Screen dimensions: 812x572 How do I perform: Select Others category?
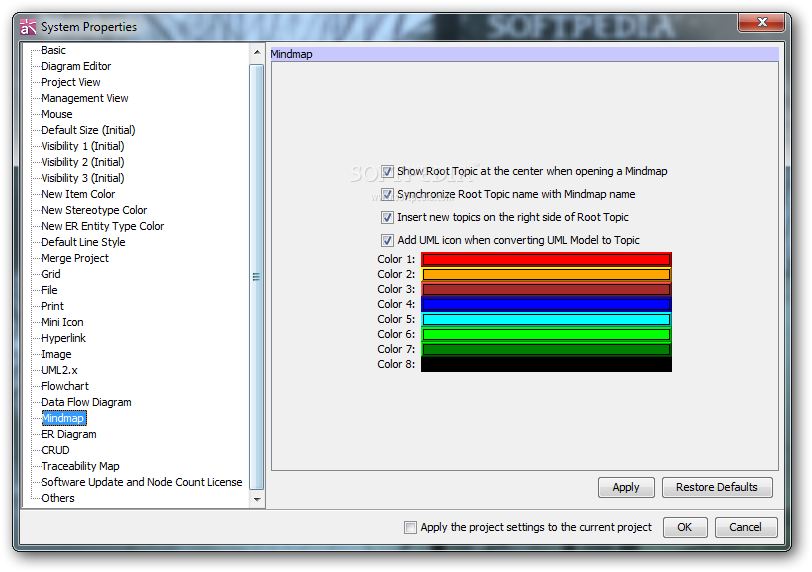[x=58, y=498]
